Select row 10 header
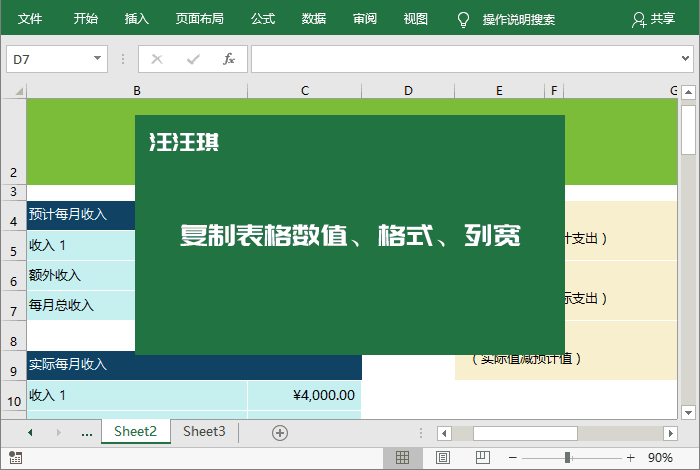The width and height of the screenshot is (700, 470). point(13,396)
